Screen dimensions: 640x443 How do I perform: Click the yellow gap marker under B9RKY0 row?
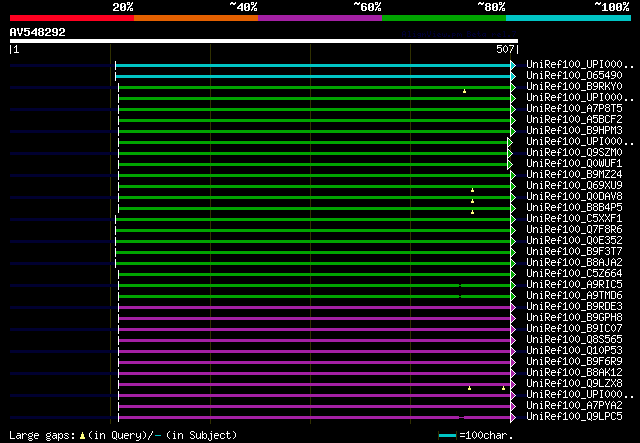pos(464,91)
